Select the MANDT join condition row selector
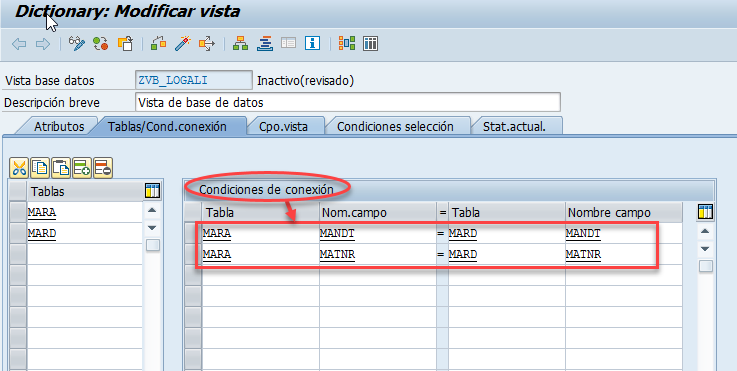The height and width of the screenshot is (371, 737). (x=193, y=233)
